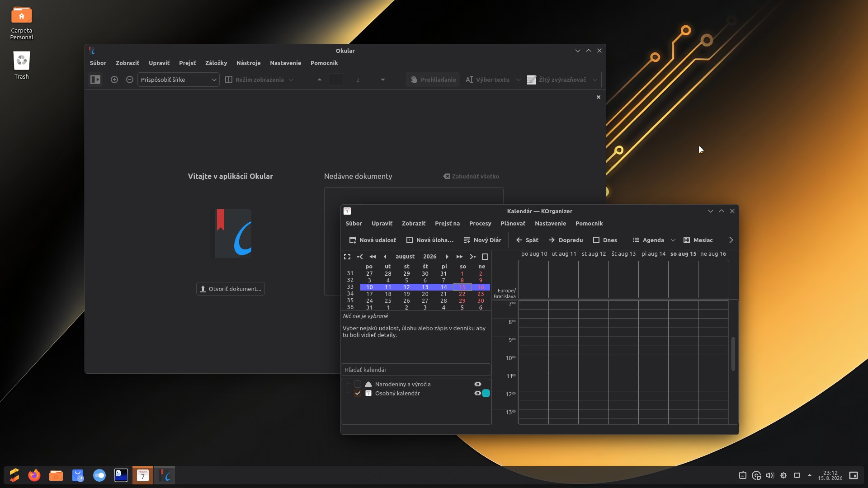Click the Okular page number field

pos(336,80)
